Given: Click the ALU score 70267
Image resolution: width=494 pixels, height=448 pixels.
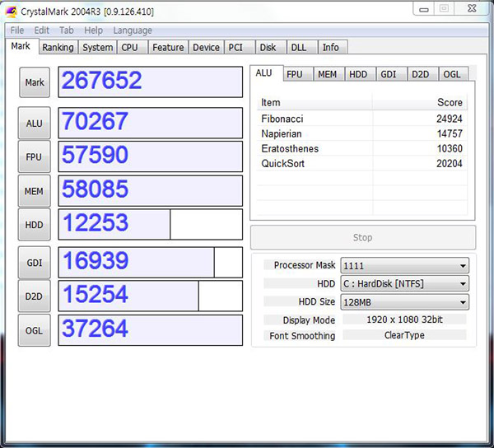Looking at the screenshot, I should [151, 123].
